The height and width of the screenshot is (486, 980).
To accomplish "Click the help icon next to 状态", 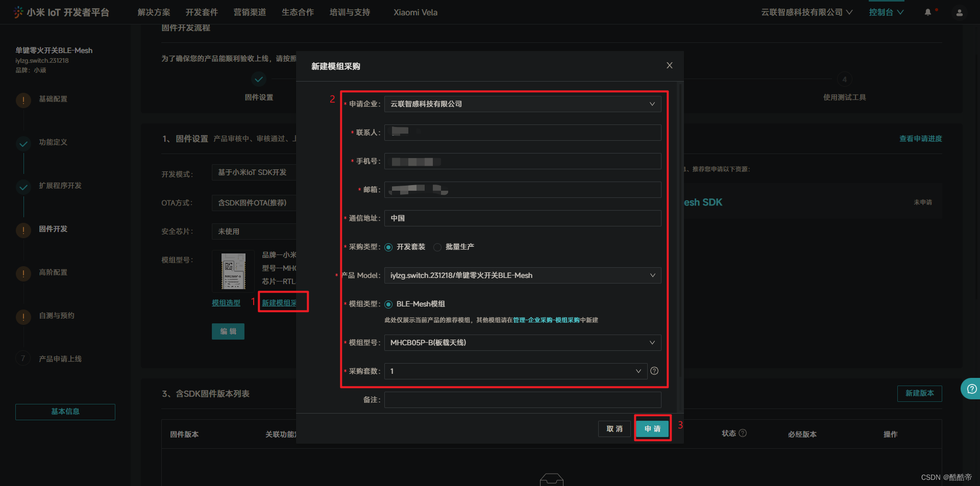I will pos(743,433).
